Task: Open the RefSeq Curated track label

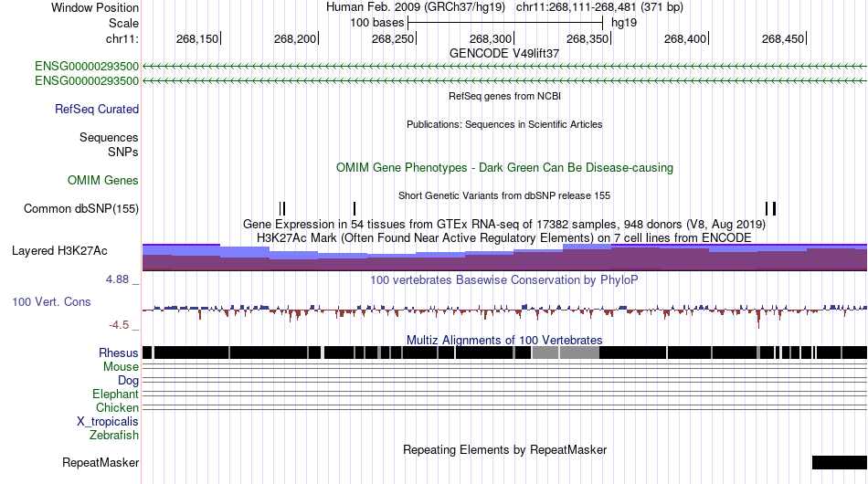Action: coord(97,109)
